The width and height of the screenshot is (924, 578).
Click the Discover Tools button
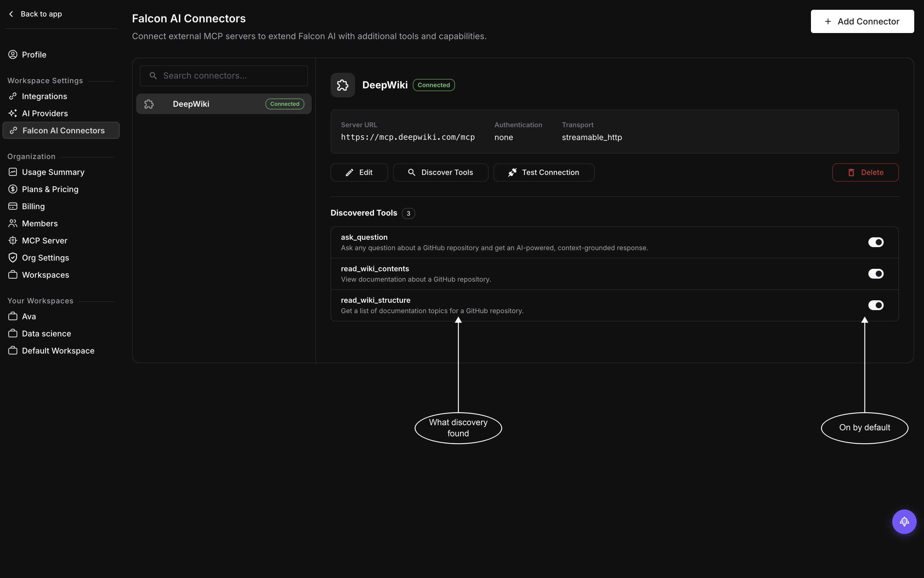[441, 172]
